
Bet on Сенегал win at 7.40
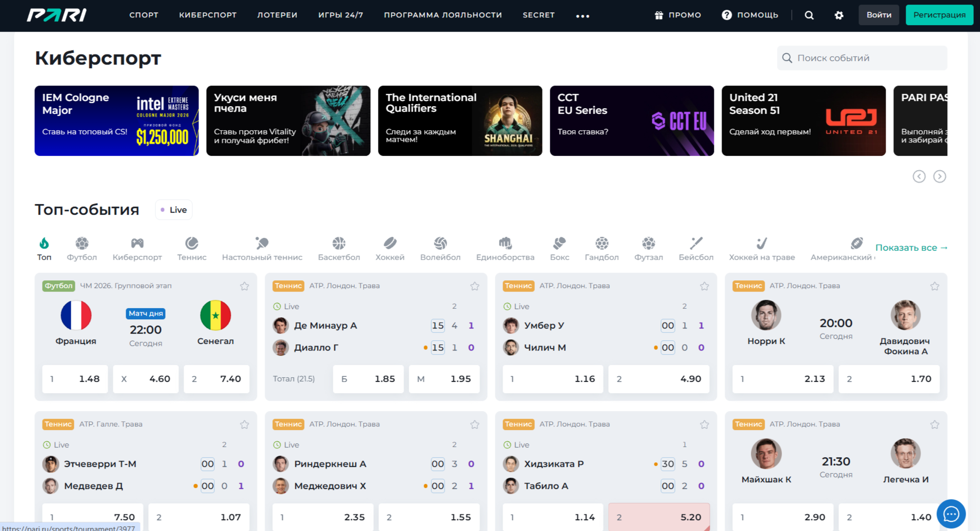pyautogui.click(x=216, y=379)
